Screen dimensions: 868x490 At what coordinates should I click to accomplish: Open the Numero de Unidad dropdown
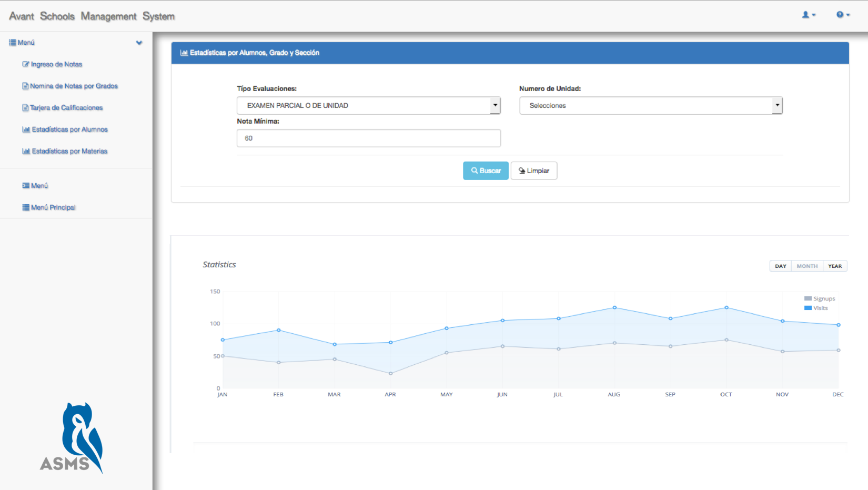651,106
